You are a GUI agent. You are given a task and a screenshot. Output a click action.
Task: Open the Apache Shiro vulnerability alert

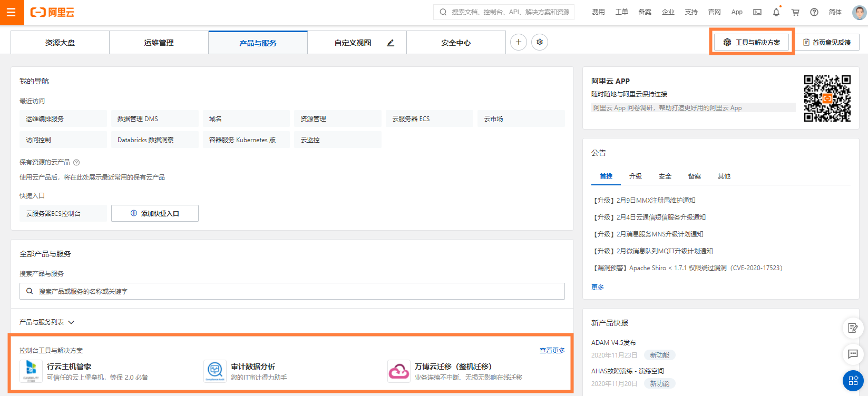coord(688,268)
